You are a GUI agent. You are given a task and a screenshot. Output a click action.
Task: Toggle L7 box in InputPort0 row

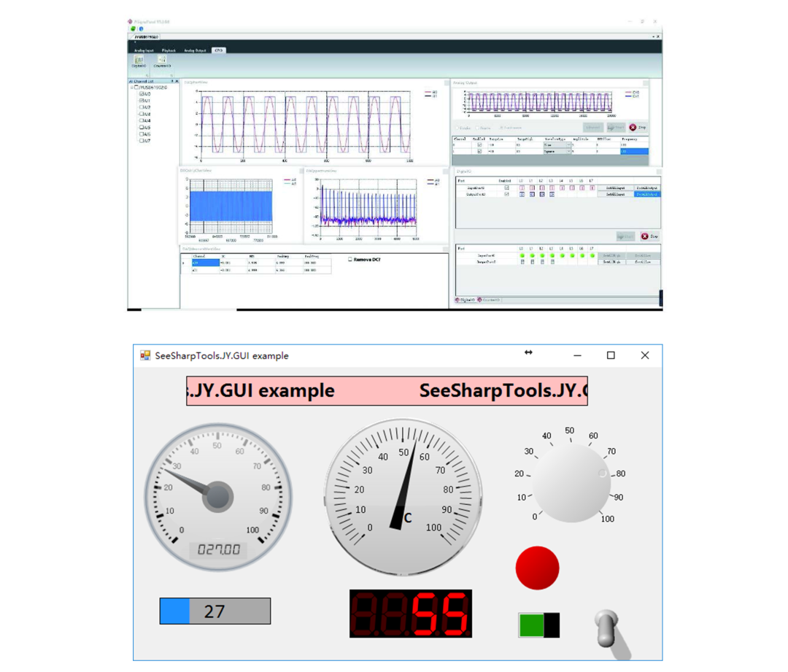click(592, 188)
